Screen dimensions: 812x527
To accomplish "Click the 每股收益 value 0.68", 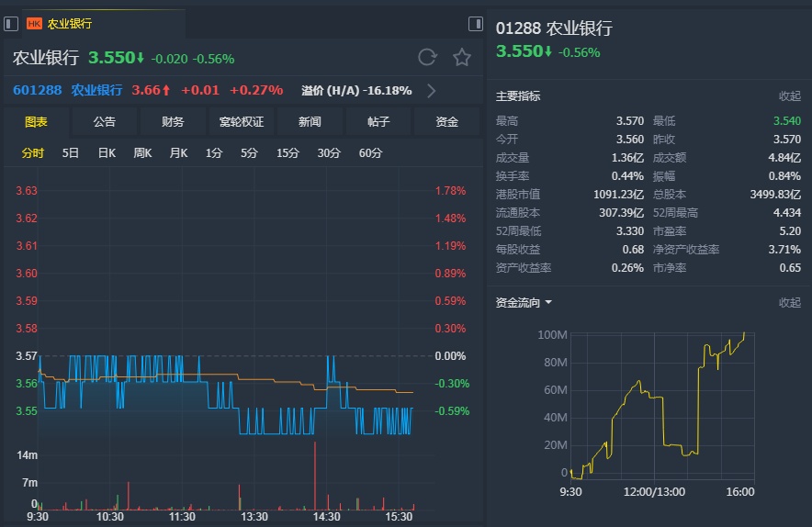I will pos(633,250).
